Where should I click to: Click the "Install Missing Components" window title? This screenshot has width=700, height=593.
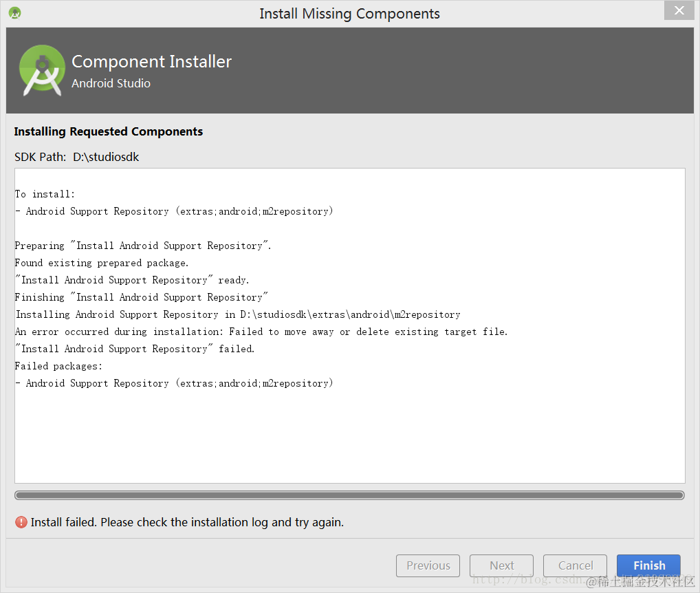[x=349, y=14]
